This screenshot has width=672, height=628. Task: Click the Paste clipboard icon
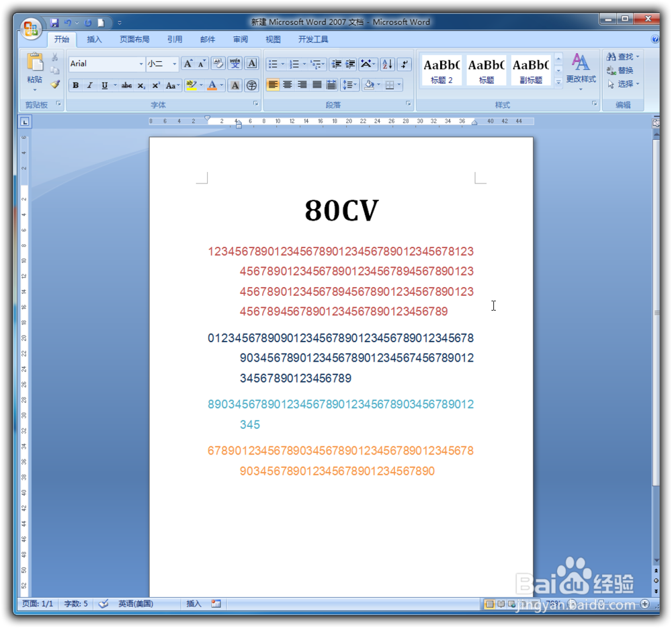pos(35,62)
